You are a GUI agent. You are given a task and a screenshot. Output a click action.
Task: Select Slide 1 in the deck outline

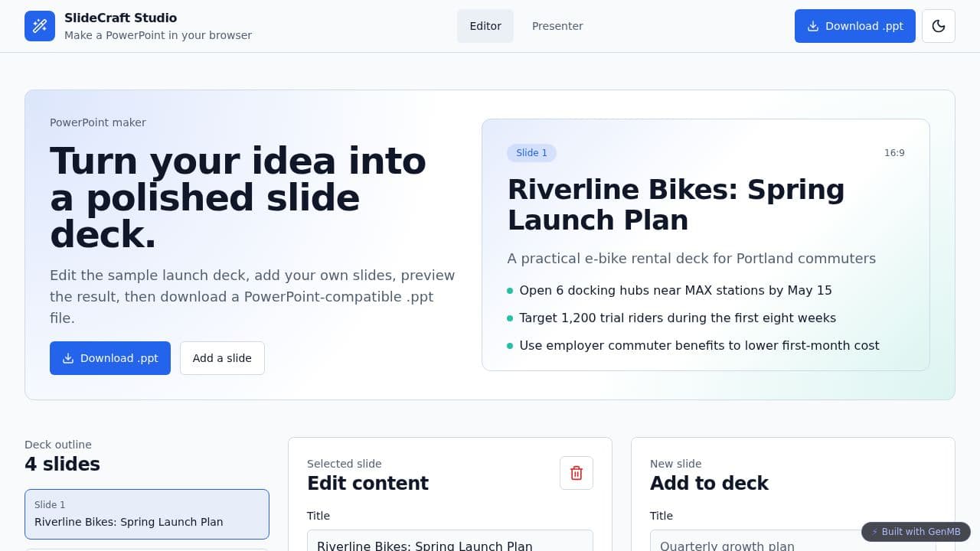tap(147, 514)
